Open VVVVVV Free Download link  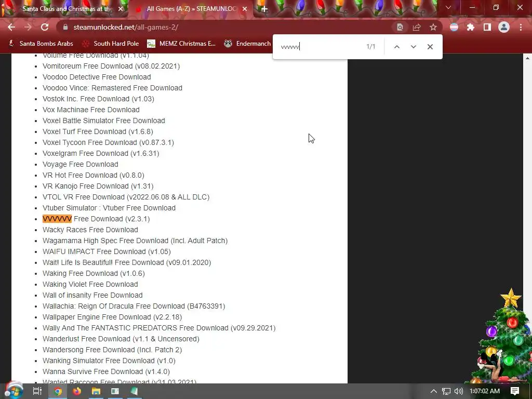click(x=96, y=219)
